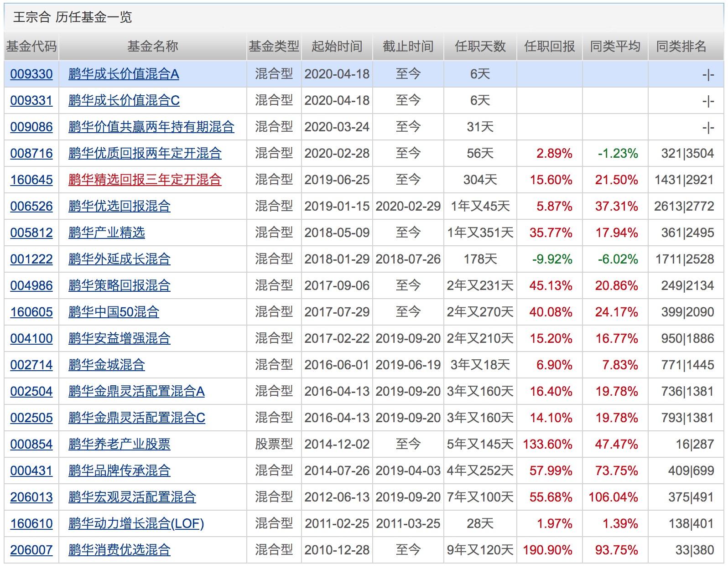Viewport: 728px width, 569px height.
Task: Open fund code link 006526
Action: pos(31,206)
